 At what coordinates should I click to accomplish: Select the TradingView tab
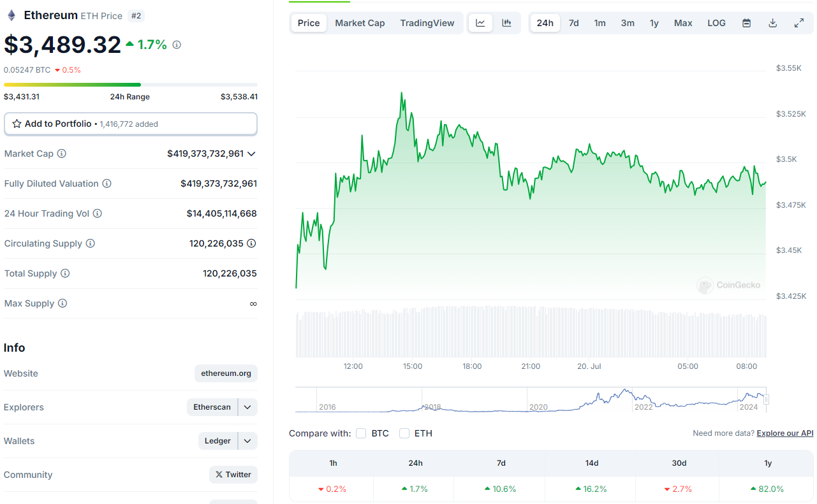(427, 23)
